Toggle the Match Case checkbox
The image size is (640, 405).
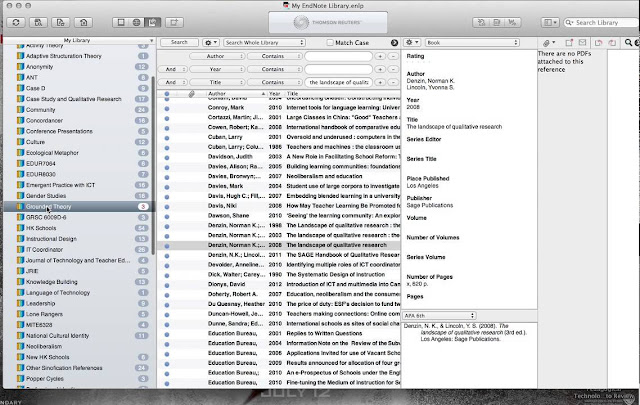pyautogui.click(x=330, y=42)
